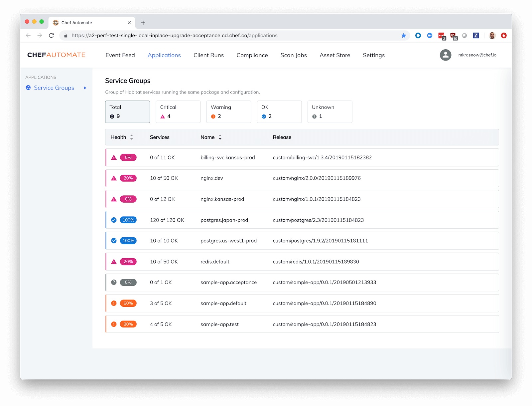Click the user profile avatar icon

pyautogui.click(x=445, y=55)
